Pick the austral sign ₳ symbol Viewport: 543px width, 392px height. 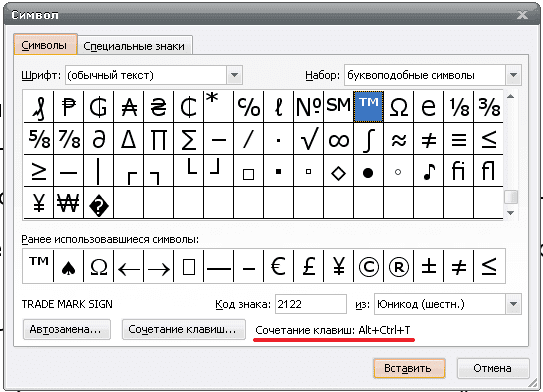click(128, 106)
